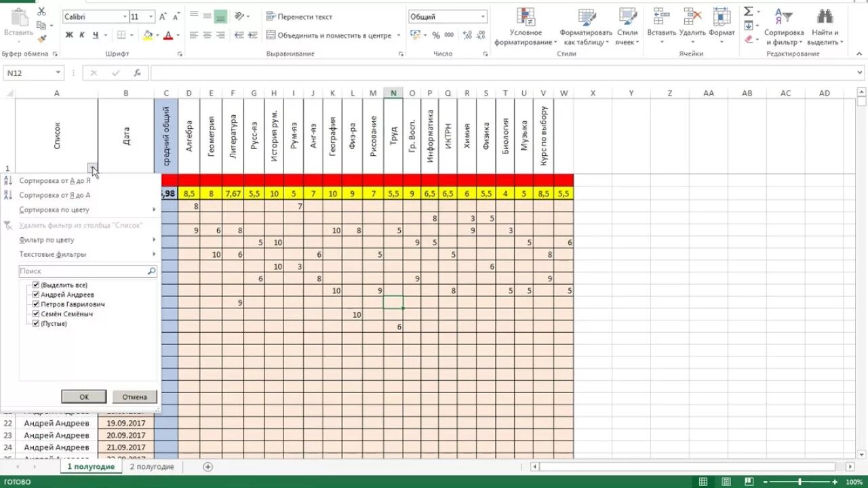Expand the Name Box dropdown arrow
The width and height of the screenshot is (868, 488).
click(58, 73)
